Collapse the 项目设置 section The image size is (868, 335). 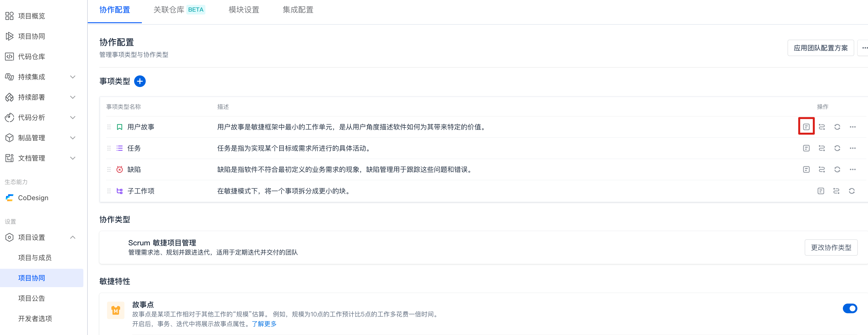tap(72, 237)
